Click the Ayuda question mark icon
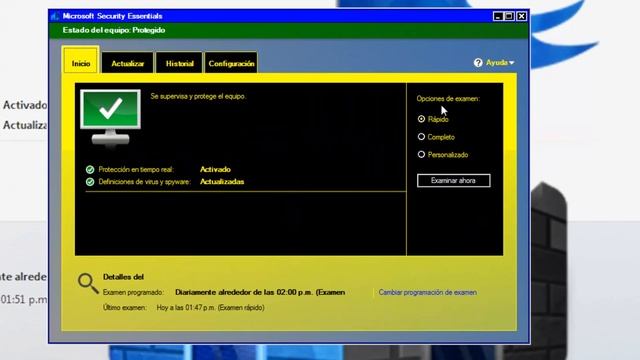 pos(478,63)
